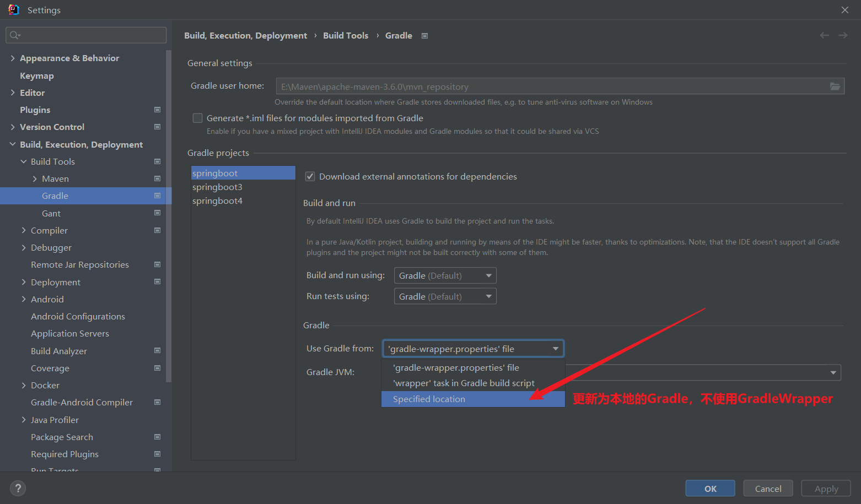Click the project-settings icon beside Maven
The width and height of the screenshot is (861, 504).
pyautogui.click(x=157, y=178)
